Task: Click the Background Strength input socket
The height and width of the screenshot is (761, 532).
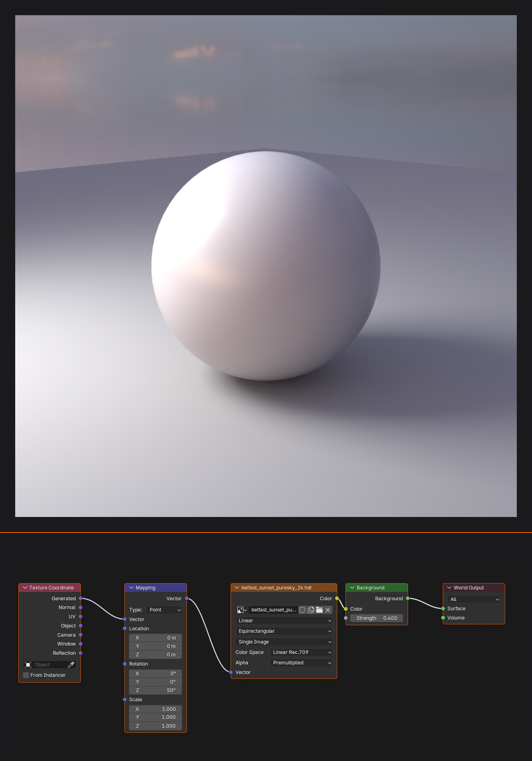Action: tap(346, 618)
